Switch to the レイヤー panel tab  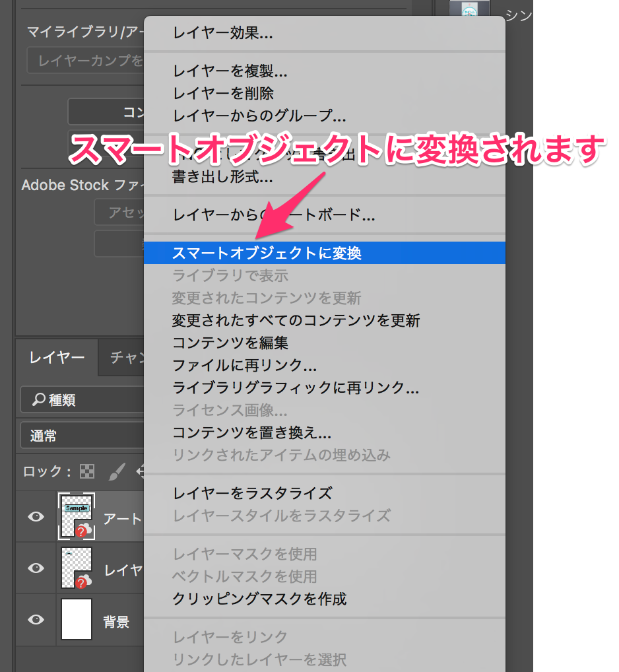click(57, 357)
